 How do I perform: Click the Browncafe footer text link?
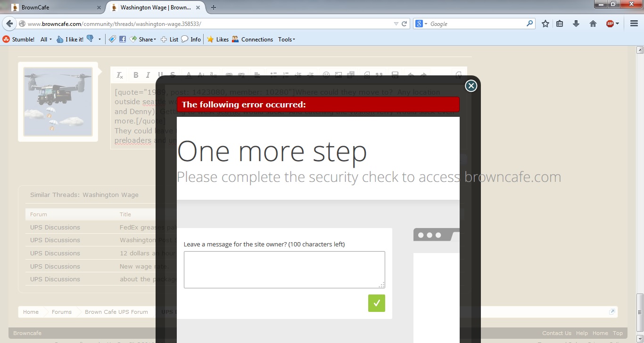[x=27, y=333]
